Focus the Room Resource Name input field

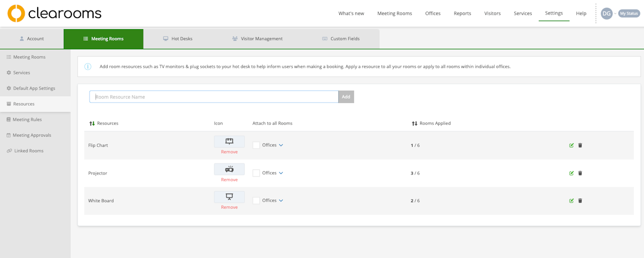click(x=214, y=97)
